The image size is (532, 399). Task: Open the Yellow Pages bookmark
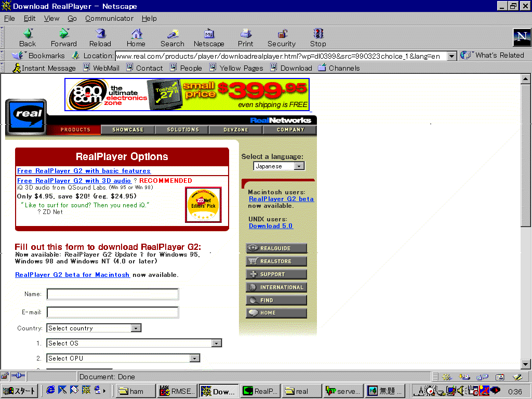[x=236, y=68]
